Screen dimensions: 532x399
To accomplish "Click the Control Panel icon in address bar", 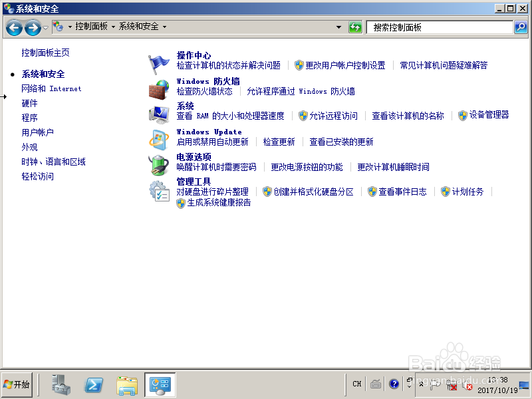I will (x=59, y=27).
